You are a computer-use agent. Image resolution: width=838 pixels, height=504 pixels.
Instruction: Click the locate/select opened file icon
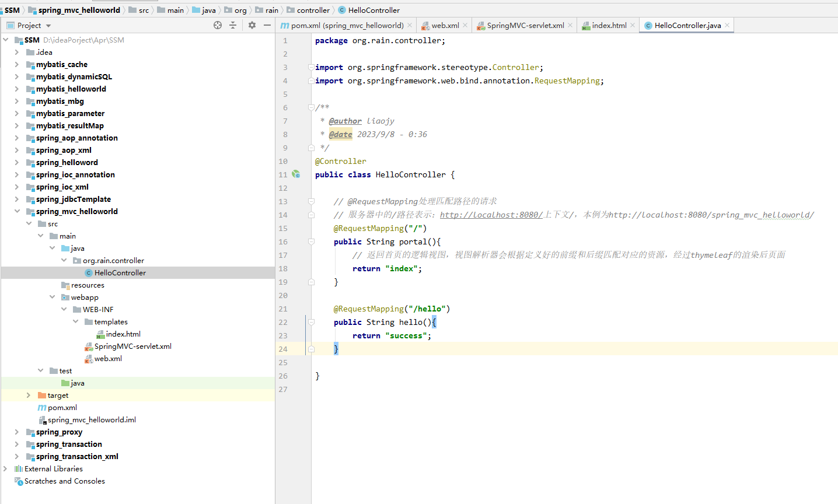click(218, 25)
